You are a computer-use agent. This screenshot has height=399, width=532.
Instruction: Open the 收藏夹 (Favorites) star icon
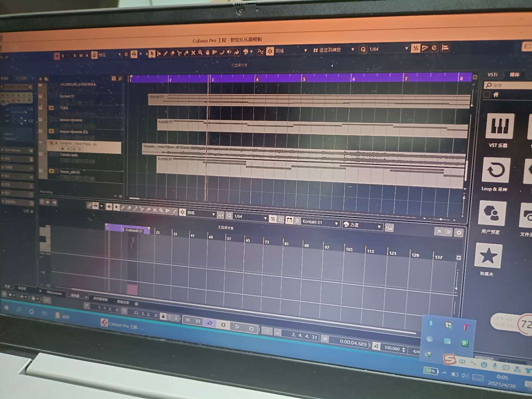point(488,255)
